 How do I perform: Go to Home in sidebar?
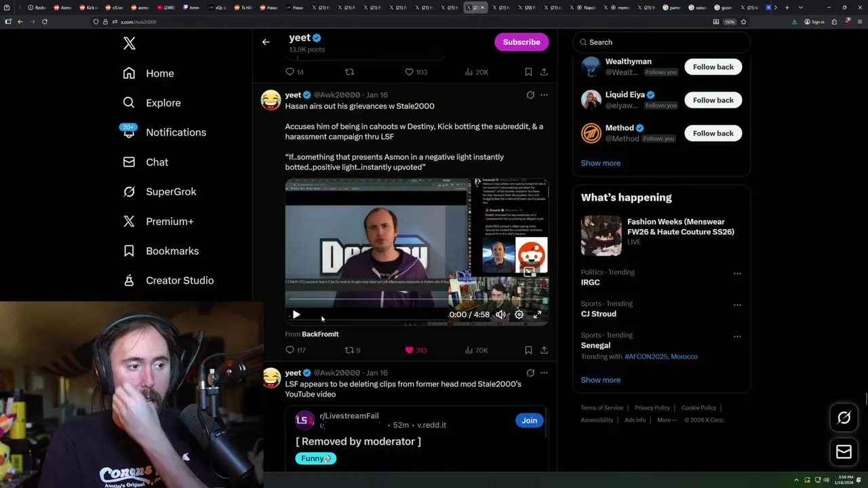[149, 73]
